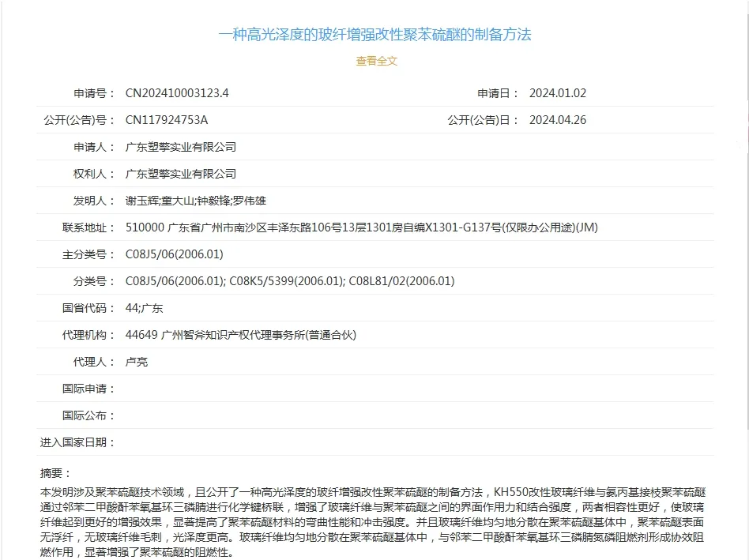Click the contact address text beginning 510000

coord(361,227)
